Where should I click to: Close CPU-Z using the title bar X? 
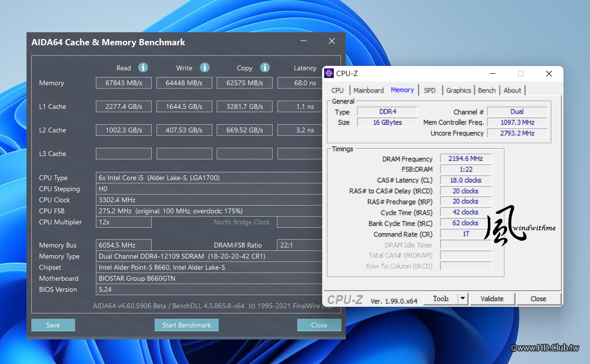tap(549, 74)
